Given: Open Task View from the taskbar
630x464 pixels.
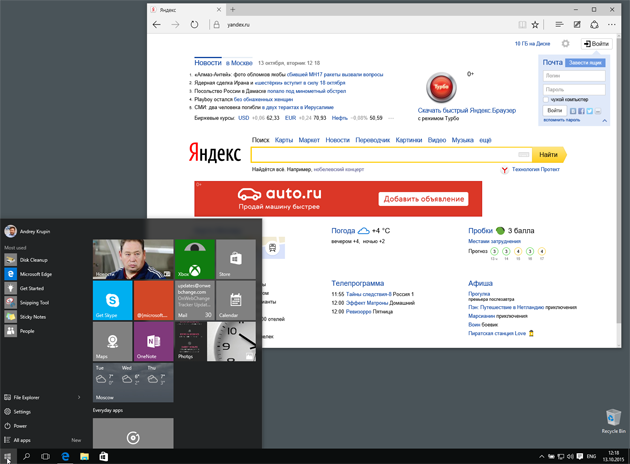Looking at the screenshot, I should 46,456.
